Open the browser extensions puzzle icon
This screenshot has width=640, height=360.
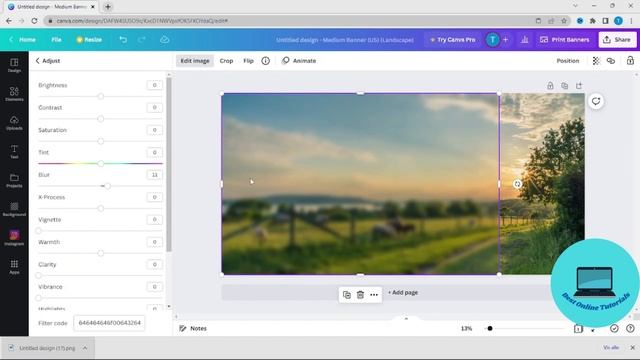[x=593, y=20]
